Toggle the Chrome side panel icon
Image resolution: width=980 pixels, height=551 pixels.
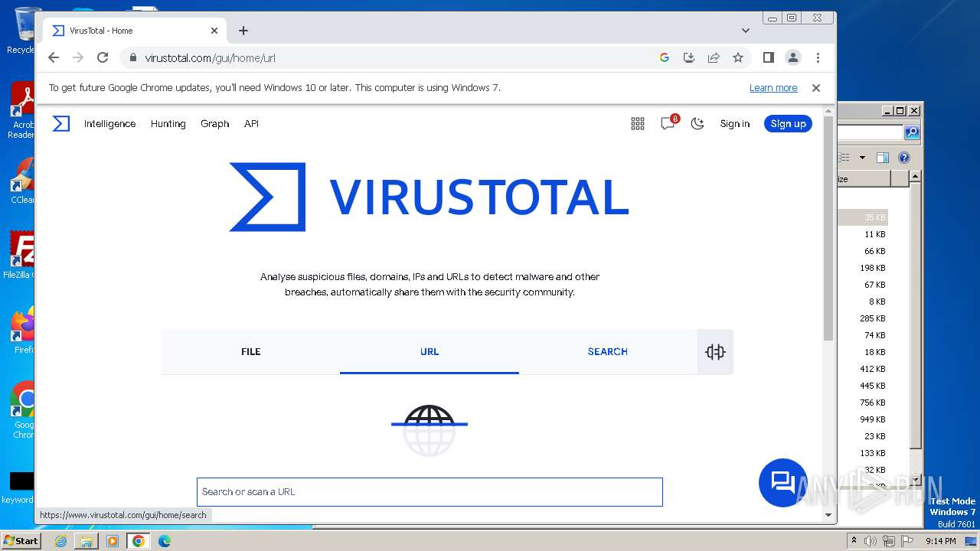point(769,57)
